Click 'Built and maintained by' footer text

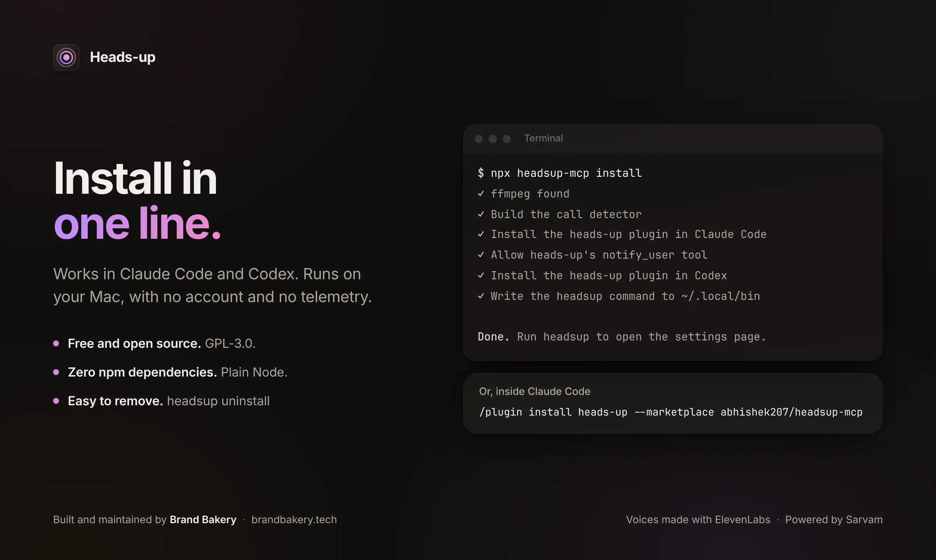coord(110,519)
